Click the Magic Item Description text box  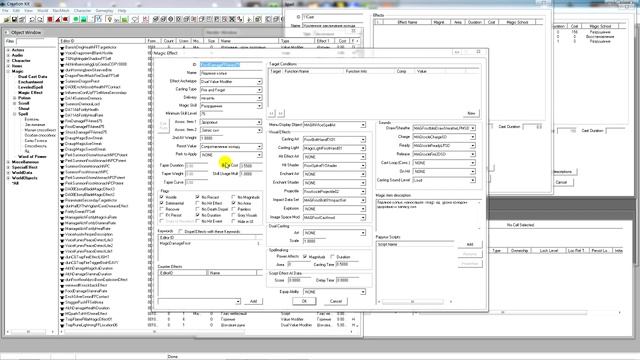(x=429, y=215)
